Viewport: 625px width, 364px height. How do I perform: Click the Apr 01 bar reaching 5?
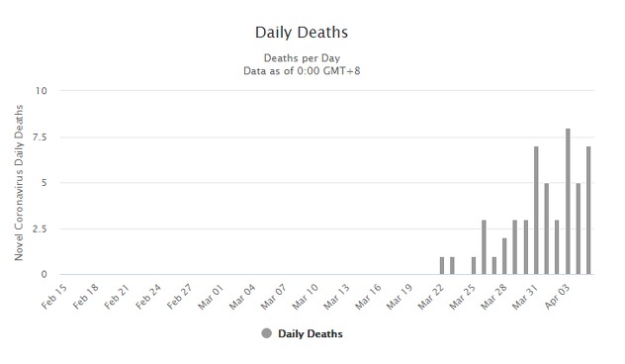point(547,228)
